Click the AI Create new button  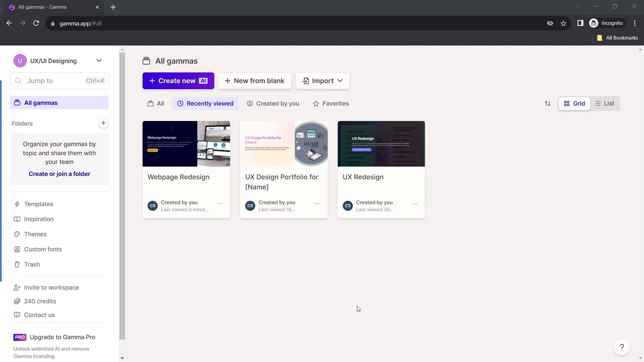[178, 81]
